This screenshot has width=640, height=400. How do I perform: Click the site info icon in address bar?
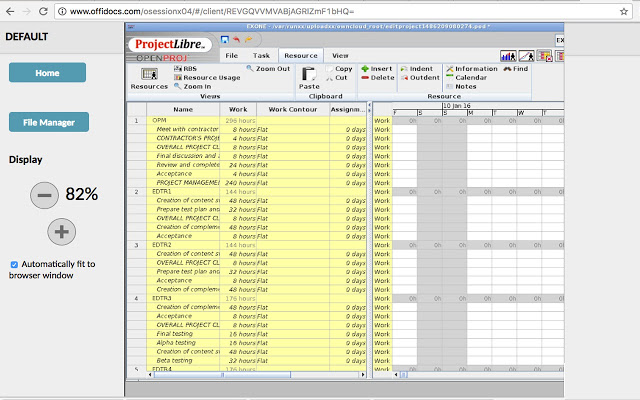click(62, 11)
